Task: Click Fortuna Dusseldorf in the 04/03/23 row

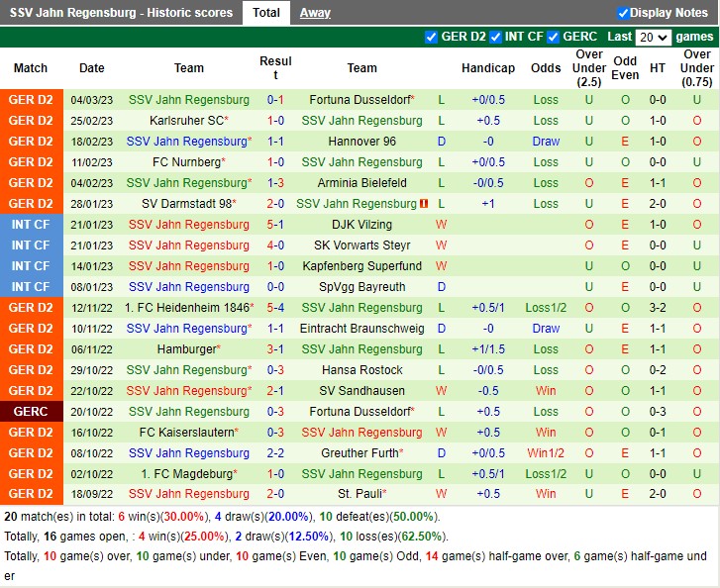Action: (360, 100)
